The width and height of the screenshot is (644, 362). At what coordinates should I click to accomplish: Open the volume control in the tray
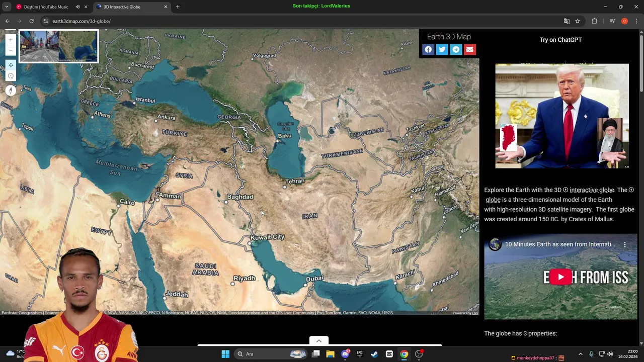609,354
